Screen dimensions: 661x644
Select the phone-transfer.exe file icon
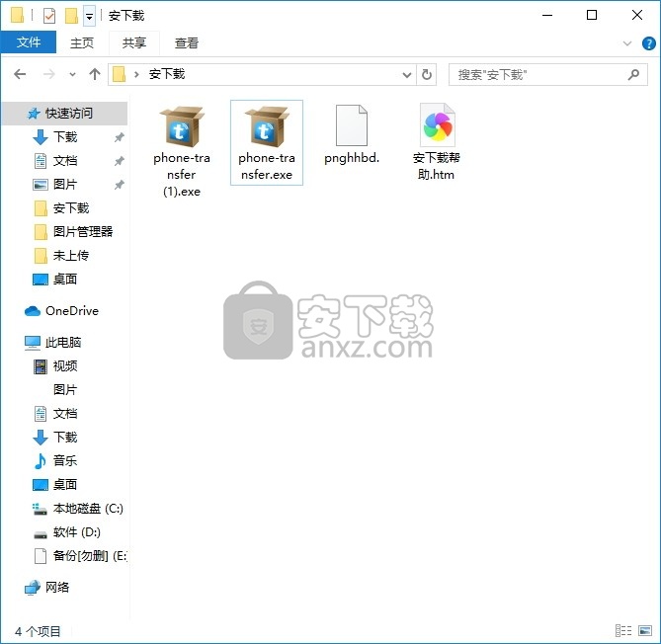[267, 126]
